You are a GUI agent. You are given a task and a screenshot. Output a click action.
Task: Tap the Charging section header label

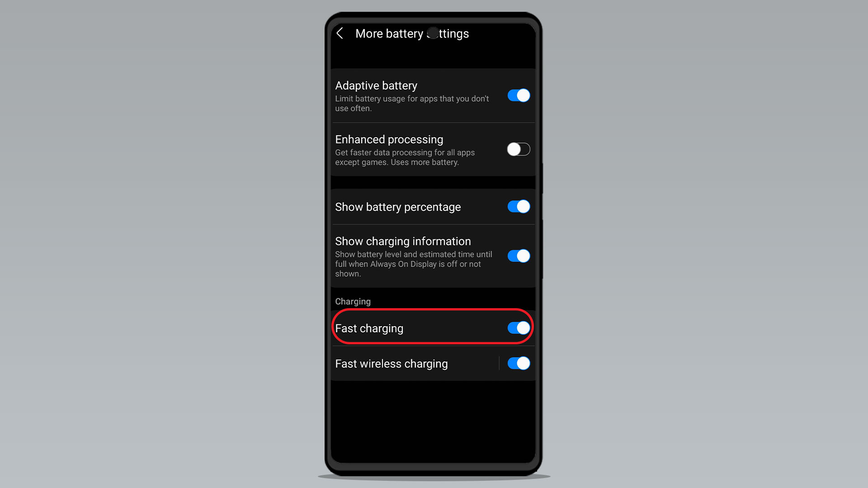352,301
